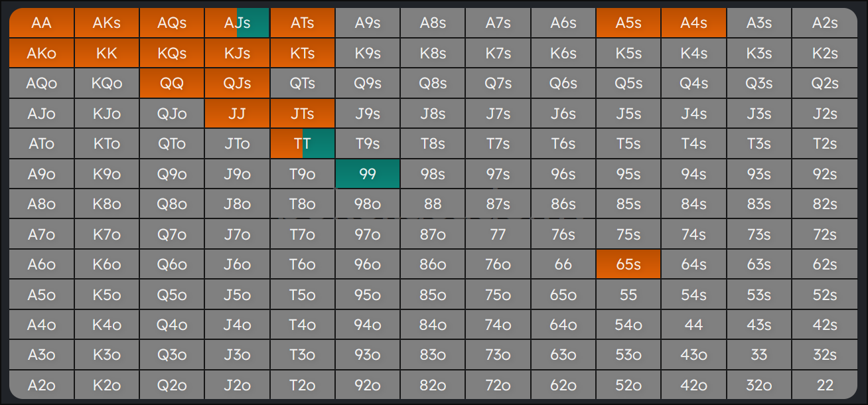The width and height of the screenshot is (868, 405).
Task: Click the A2o hand cell
Action: (x=41, y=385)
